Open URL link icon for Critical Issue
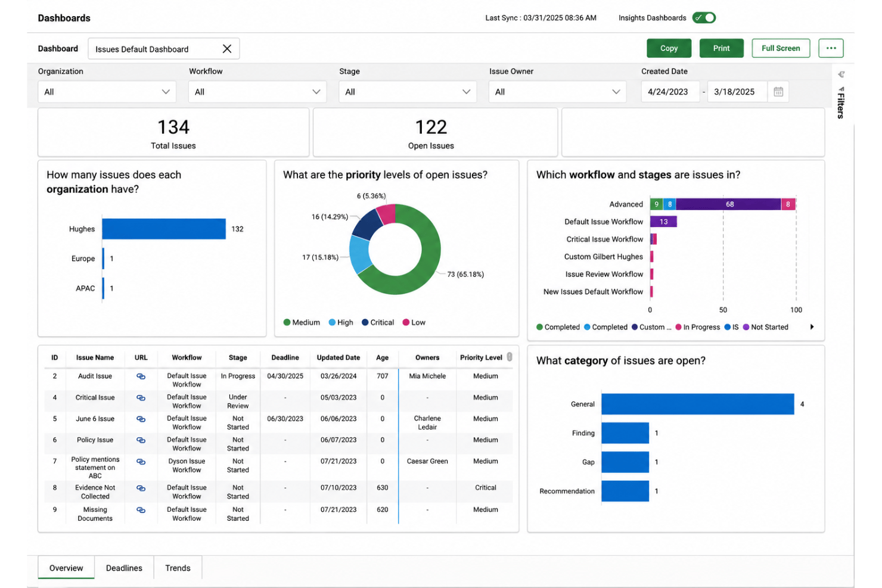The image size is (882, 588). click(141, 398)
